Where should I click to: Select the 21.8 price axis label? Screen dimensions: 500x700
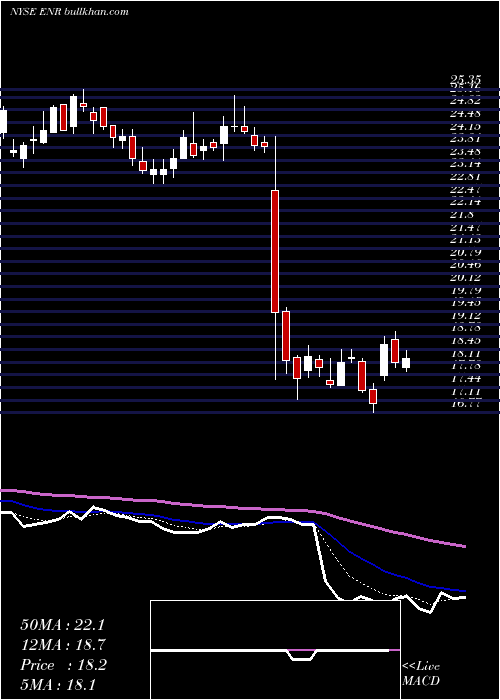(462, 215)
